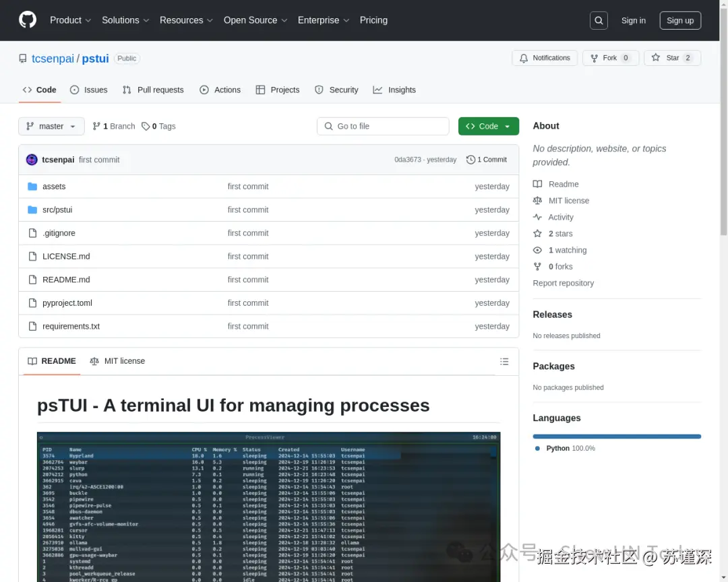
Task: Click the Sign up button
Action: (679, 20)
